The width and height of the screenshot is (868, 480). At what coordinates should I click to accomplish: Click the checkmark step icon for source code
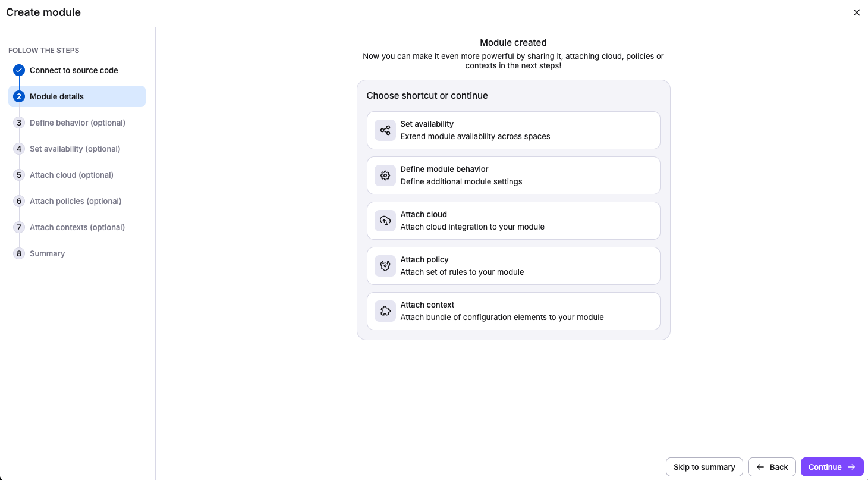click(19, 70)
